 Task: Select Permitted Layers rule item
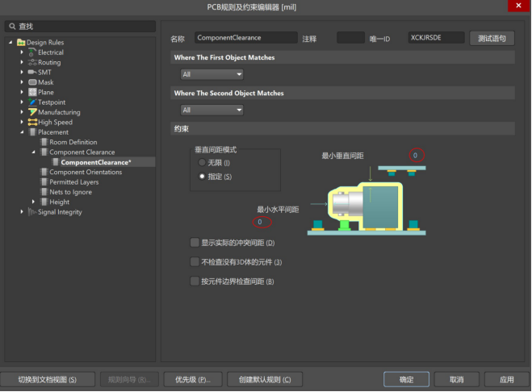point(74,182)
